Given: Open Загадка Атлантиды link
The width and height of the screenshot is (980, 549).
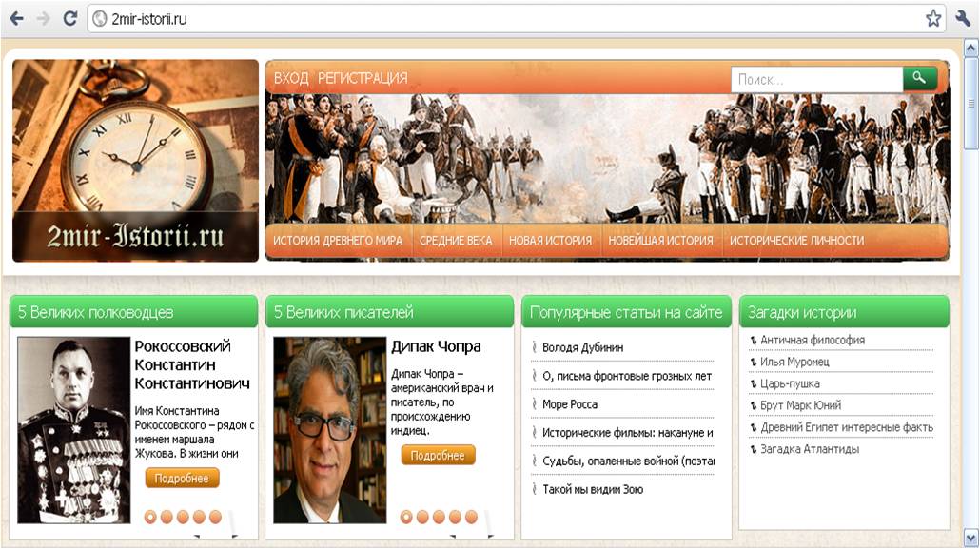Looking at the screenshot, I should (810, 449).
